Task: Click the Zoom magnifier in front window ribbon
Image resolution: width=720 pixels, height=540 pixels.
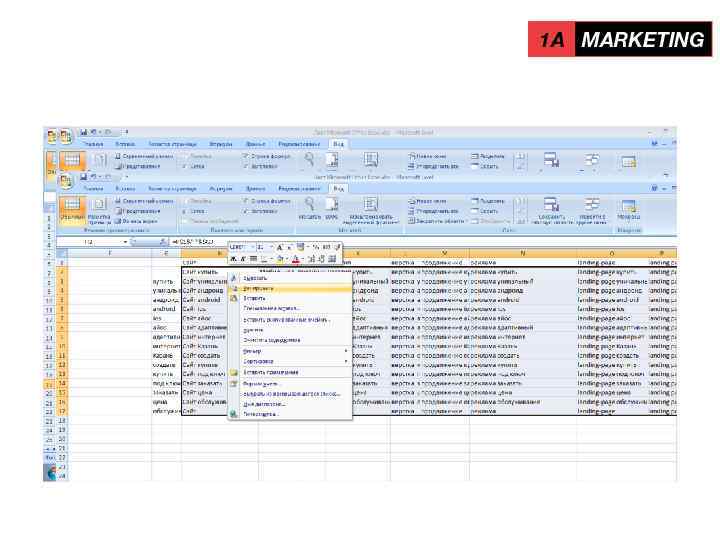Action: click(310, 209)
